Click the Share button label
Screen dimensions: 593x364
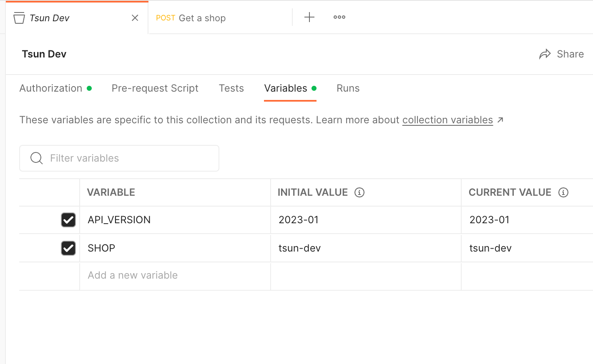570,54
